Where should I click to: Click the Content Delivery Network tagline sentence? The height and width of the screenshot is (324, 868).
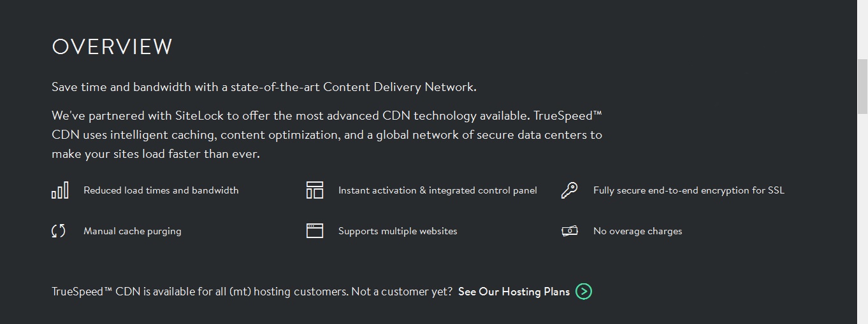264,87
